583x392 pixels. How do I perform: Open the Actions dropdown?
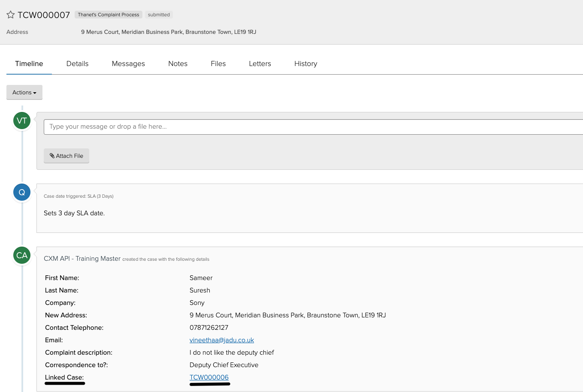pyautogui.click(x=24, y=92)
